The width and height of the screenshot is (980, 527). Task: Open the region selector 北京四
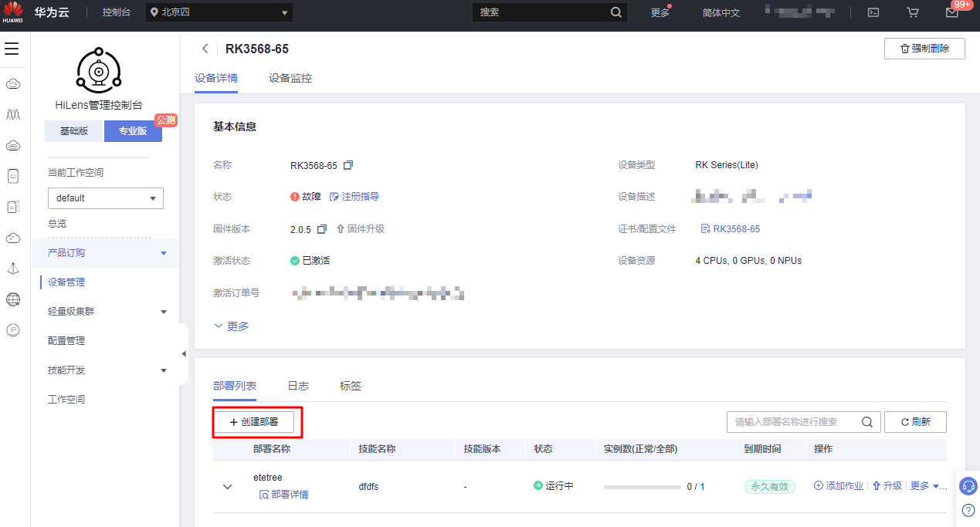pos(219,12)
